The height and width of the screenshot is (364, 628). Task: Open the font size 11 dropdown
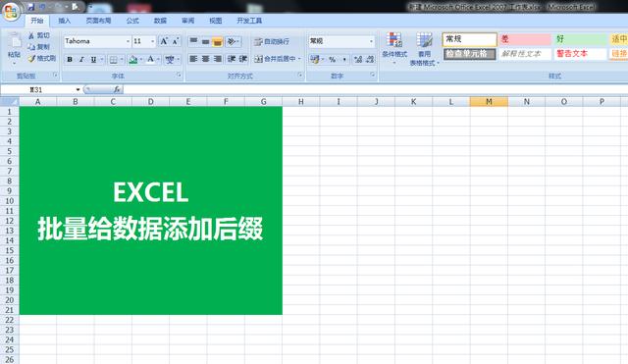coord(153,41)
